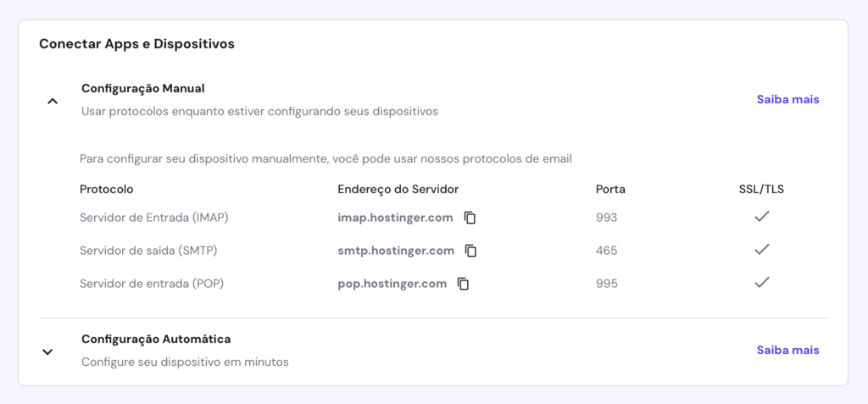The width and height of the screenshot is (868, 404).
Task: Click Servidor de Entrada (IMAP) label
Action: (x=154, y=218)
